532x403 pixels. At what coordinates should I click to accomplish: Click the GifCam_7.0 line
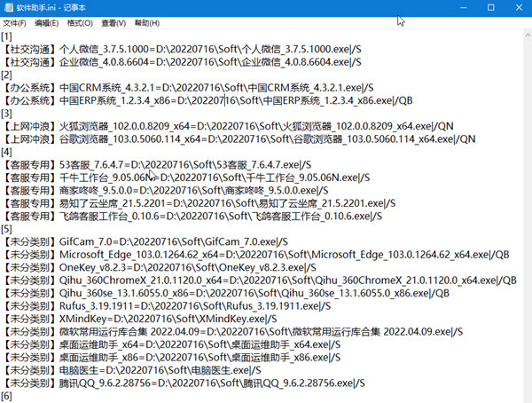point(145,242)
